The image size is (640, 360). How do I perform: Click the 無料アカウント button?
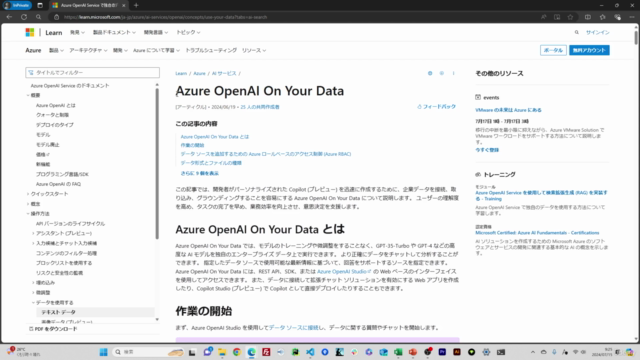pyautogui.click(x=589, y=50)
